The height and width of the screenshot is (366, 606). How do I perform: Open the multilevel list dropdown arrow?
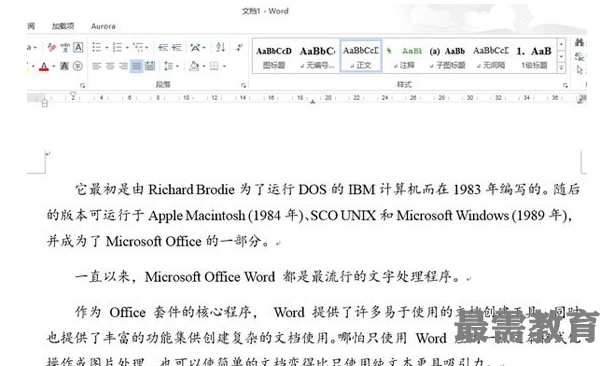[x=147, y=48]
